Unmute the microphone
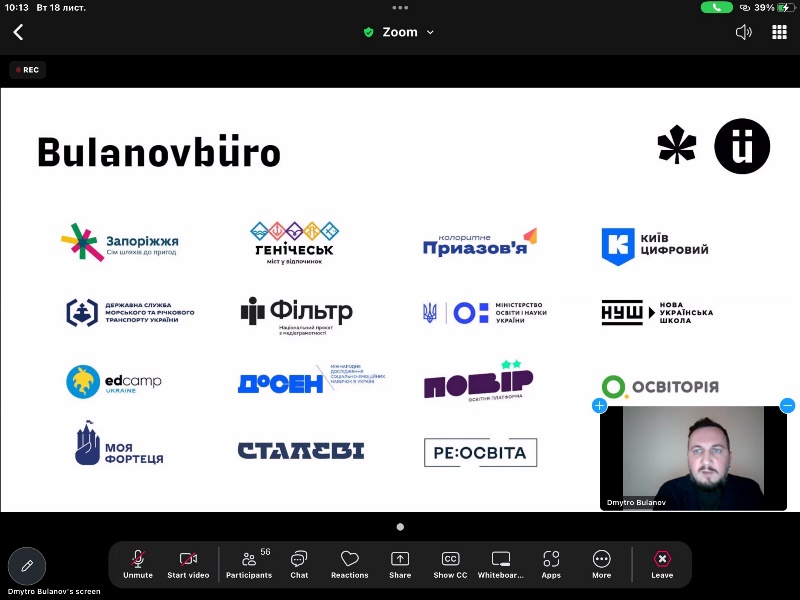This screenshot has height=600, width=800. pos(138,564)
